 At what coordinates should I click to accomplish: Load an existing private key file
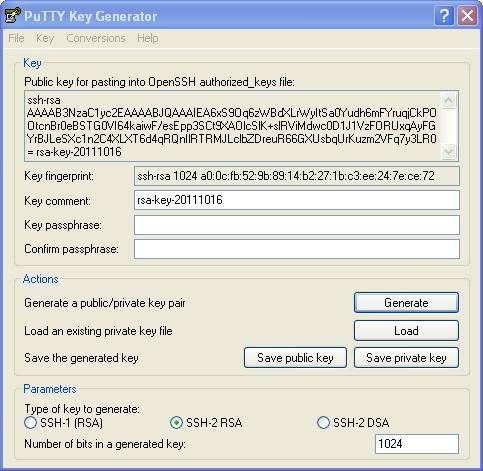click(406, 331)
